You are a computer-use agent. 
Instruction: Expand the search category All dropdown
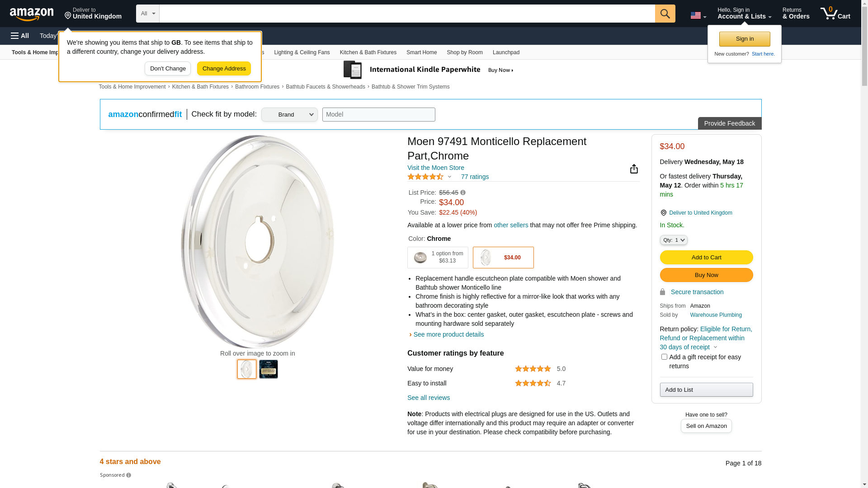click(147, 14)
